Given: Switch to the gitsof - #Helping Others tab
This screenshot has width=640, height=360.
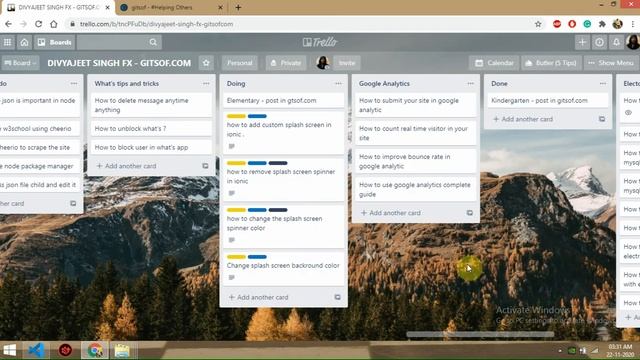Looking at the screenshot, I should pos(170,7).
